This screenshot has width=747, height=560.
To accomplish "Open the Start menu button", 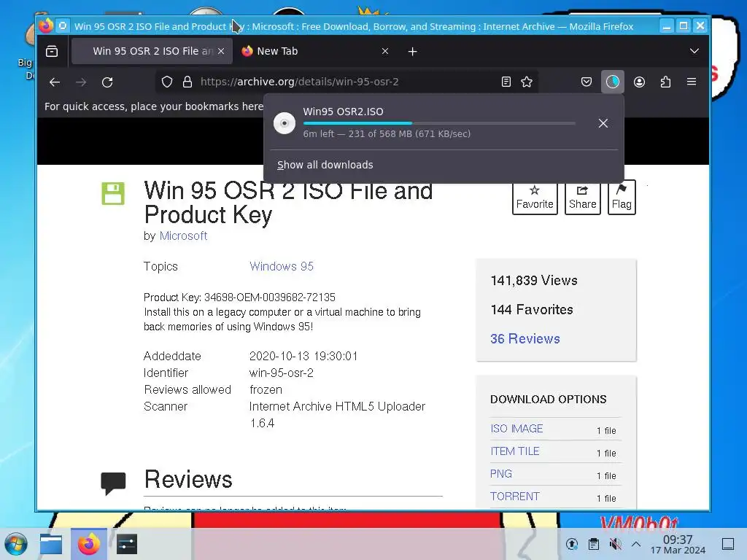I will pyautogui.click(x=16, y=544).
